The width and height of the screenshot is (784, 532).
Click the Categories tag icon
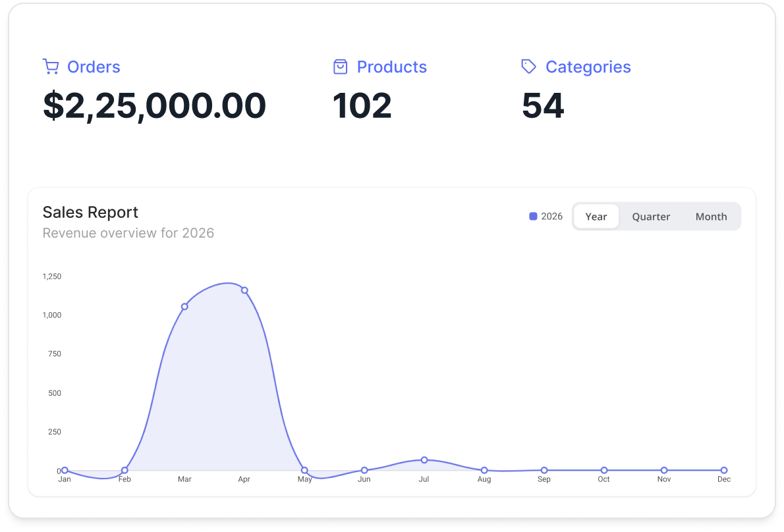click(528, 66)
